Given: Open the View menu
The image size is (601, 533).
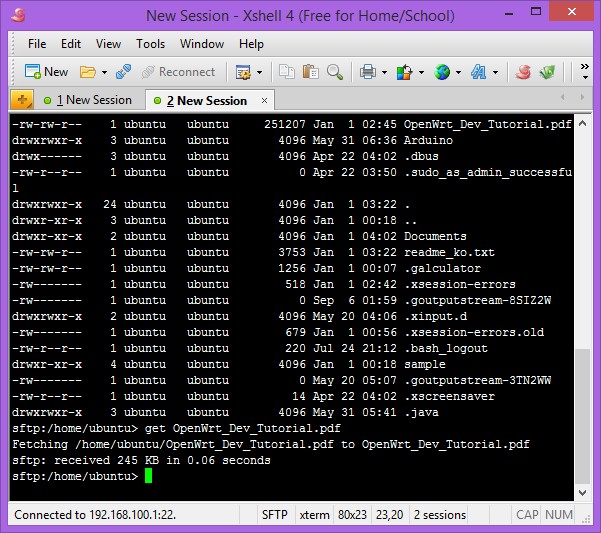Looking at the screenshot, I should tap(108, 44).
